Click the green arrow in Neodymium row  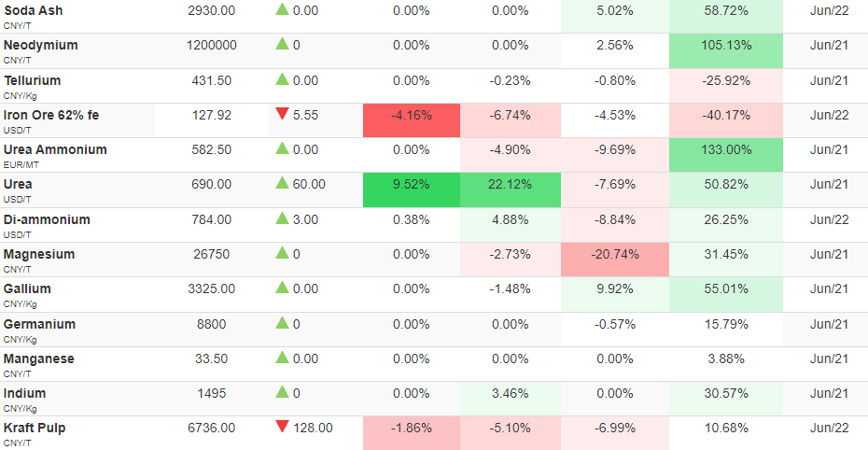click(282, 44)
